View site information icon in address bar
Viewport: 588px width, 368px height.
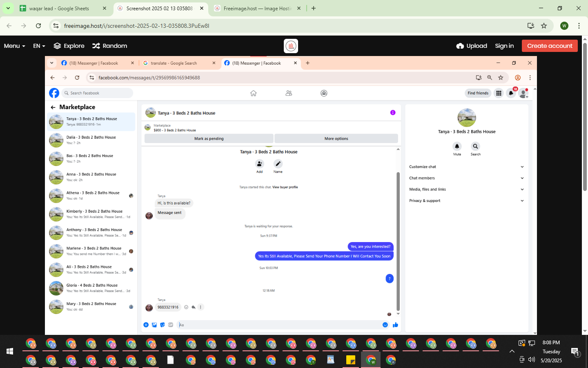[x=56, y=26]
